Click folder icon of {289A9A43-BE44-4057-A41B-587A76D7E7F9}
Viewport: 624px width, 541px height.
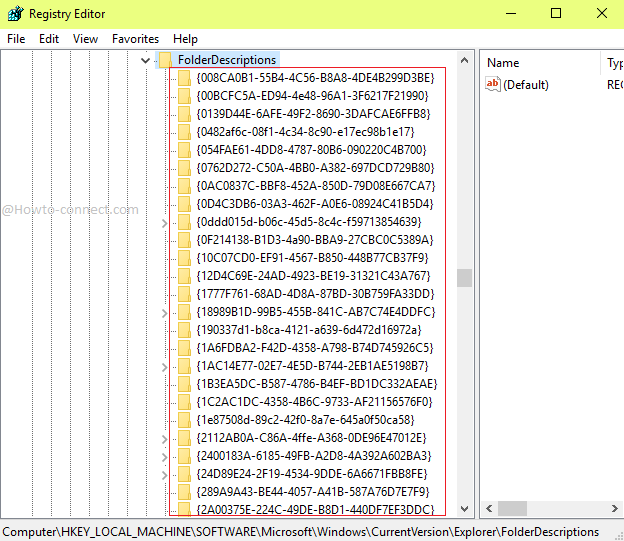(184, 492)
